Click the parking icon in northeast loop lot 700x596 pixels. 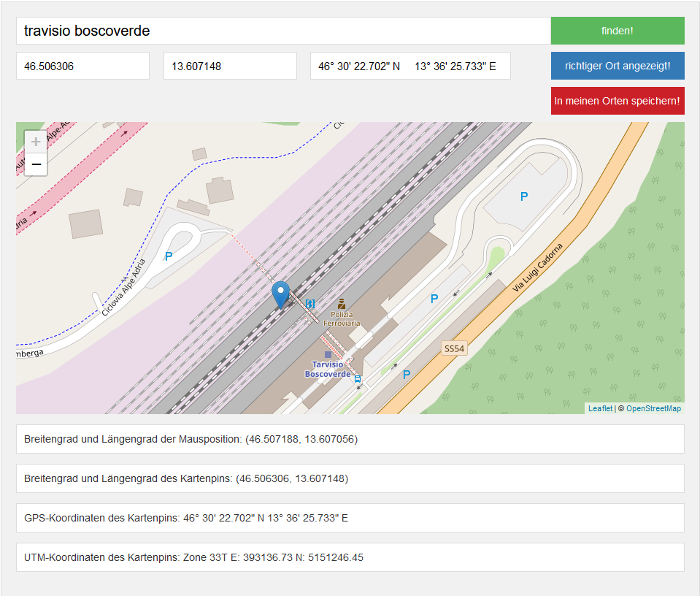point(523,196)
